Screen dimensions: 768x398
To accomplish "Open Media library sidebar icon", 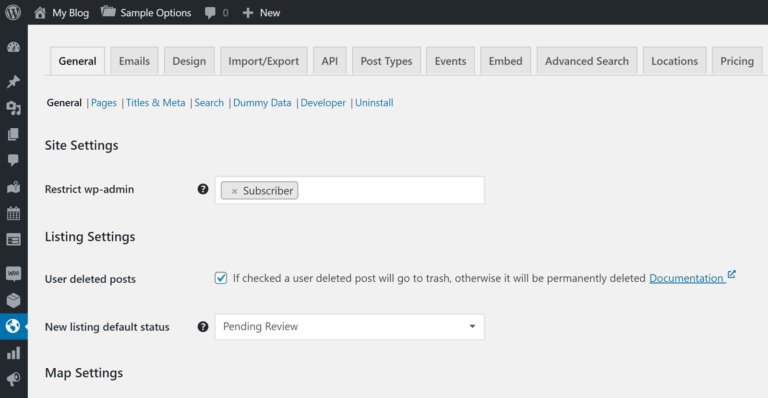I will 13,108.
